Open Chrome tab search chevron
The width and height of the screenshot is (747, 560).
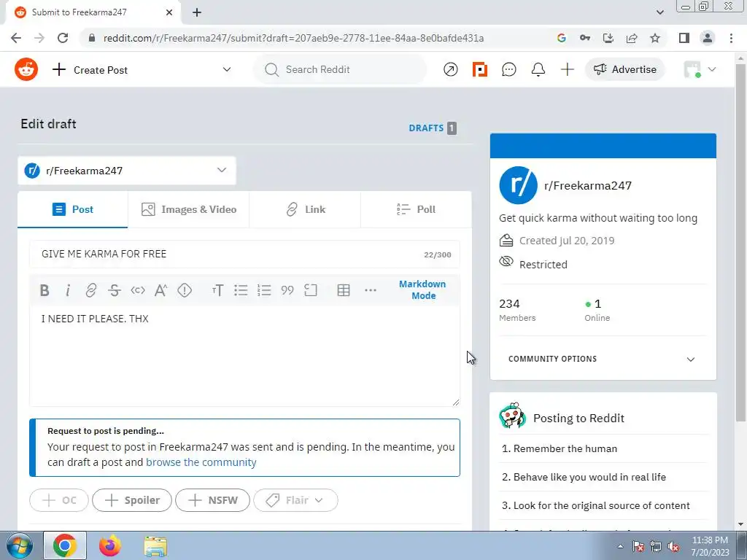click(x=659, y=12)
